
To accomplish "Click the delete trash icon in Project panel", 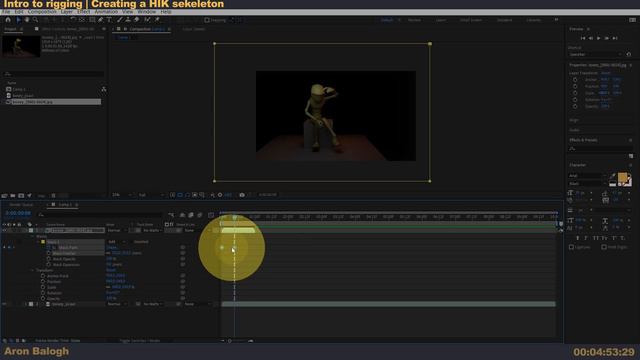I will (x=53, y=196).
